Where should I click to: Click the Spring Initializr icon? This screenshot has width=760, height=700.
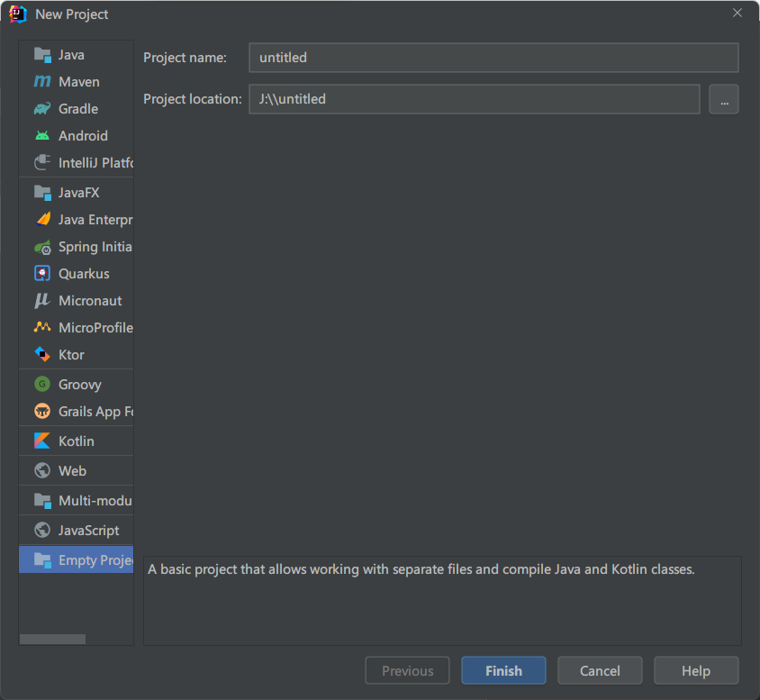42,247
